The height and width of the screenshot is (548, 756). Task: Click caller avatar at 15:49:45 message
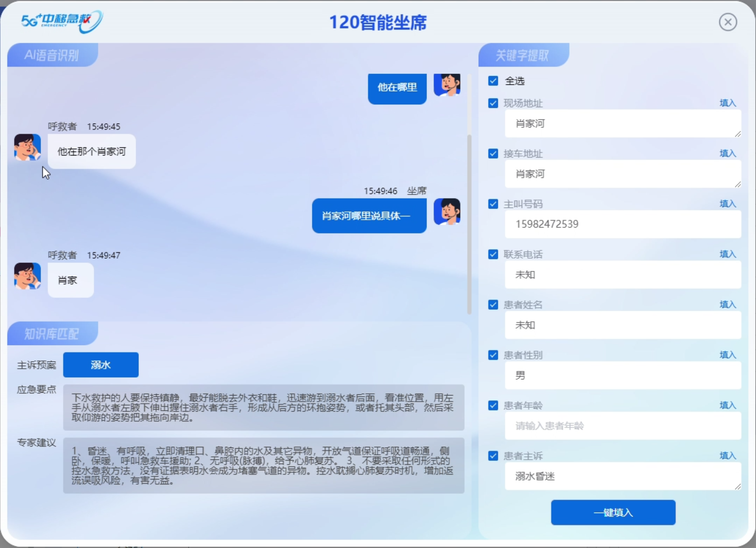pyautogui.click(x=27, y=147)
